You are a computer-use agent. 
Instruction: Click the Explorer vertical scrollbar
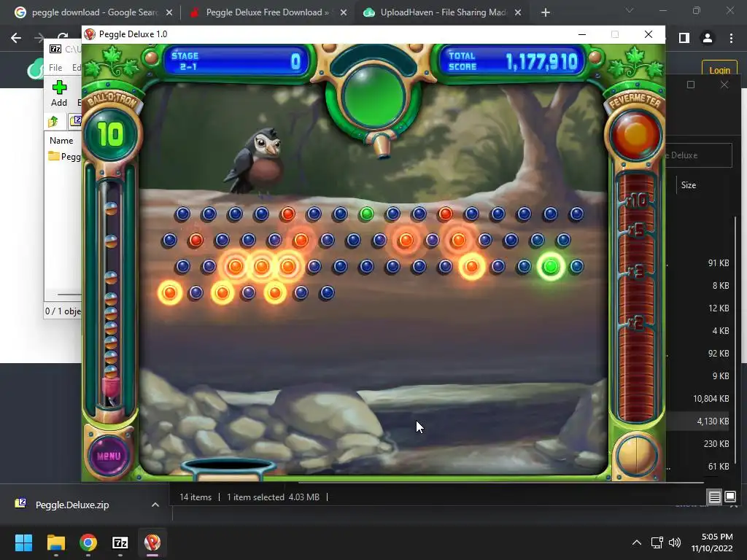[x=737, y=338]
